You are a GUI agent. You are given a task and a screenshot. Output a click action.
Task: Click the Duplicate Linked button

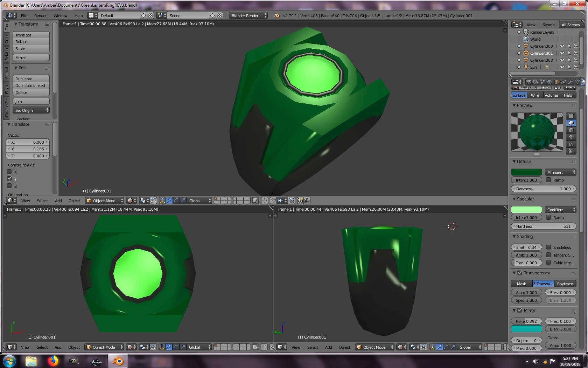(31, 86)
